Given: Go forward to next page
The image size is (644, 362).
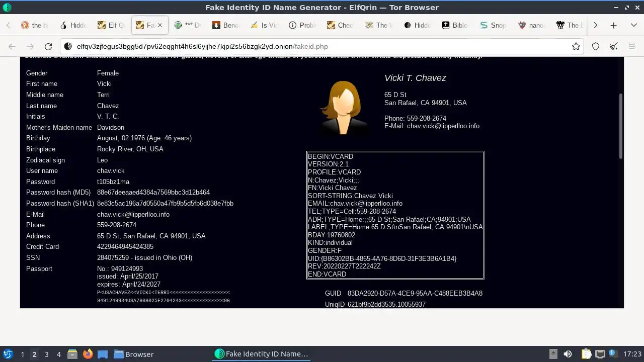Looking at the screenshot, I should click(x=30, y=46).
